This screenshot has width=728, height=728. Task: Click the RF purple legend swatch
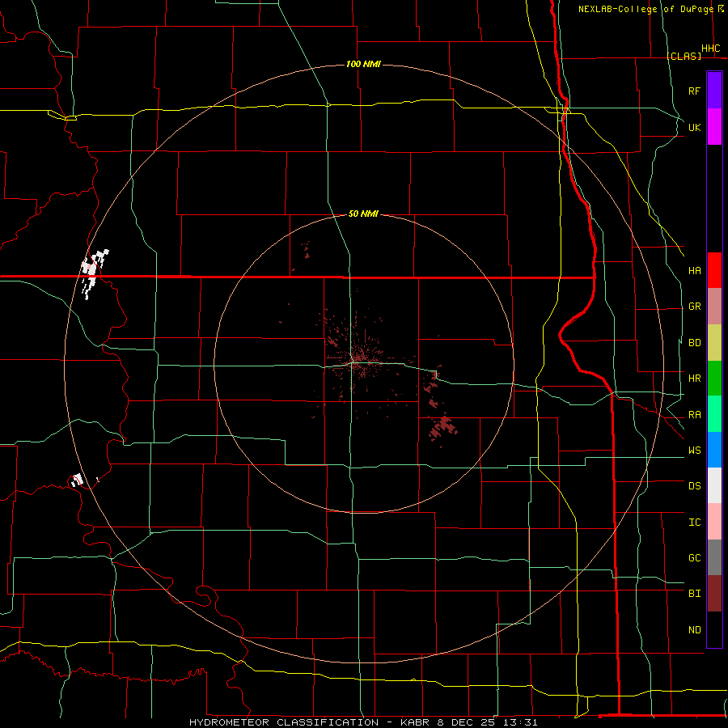click(x=714, y=90)
